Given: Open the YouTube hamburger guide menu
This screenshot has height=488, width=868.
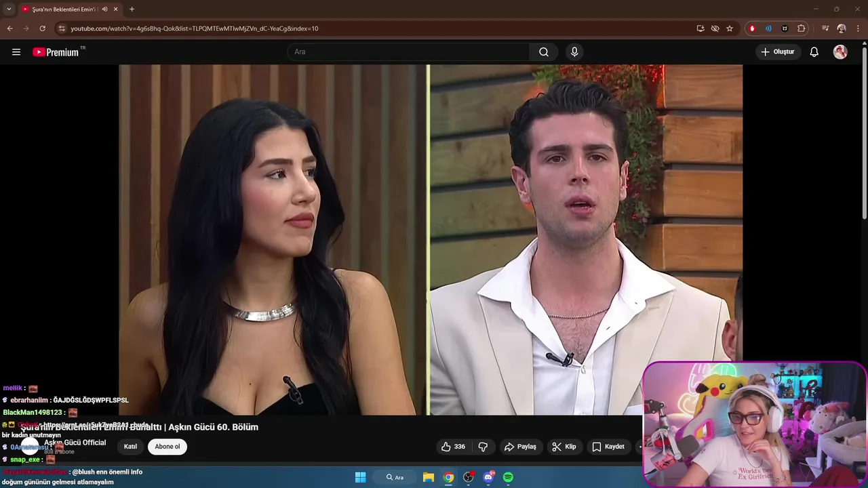Looking at the screenshot, I should 16,52.
